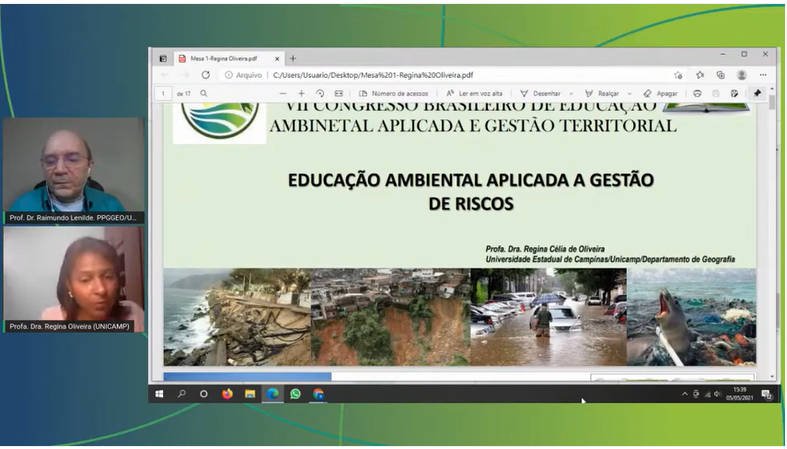Expand the Realçar color dropdown

click(630, 94)
